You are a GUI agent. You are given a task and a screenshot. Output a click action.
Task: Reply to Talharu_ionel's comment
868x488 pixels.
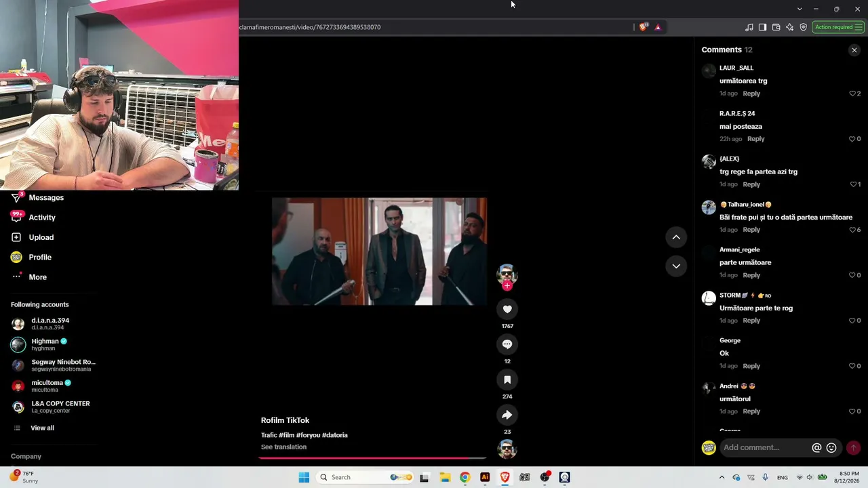pyautogui.click(x=751, y=230)
